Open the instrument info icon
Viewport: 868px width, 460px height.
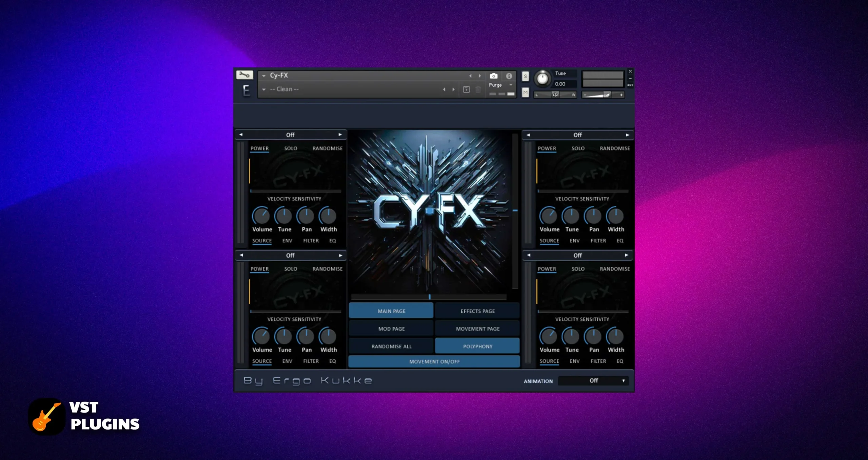pos(509,76)
